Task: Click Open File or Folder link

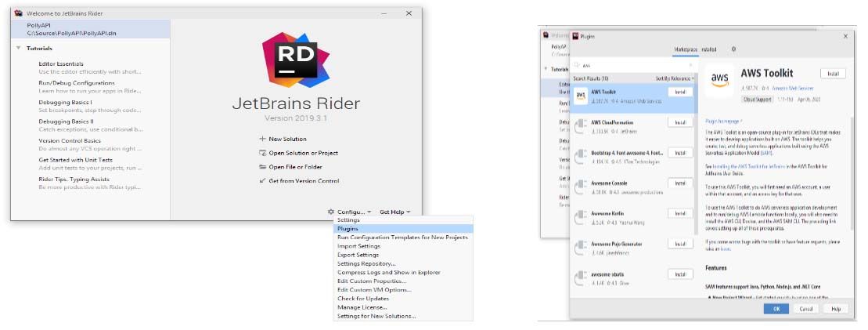Action: point(296,166)
